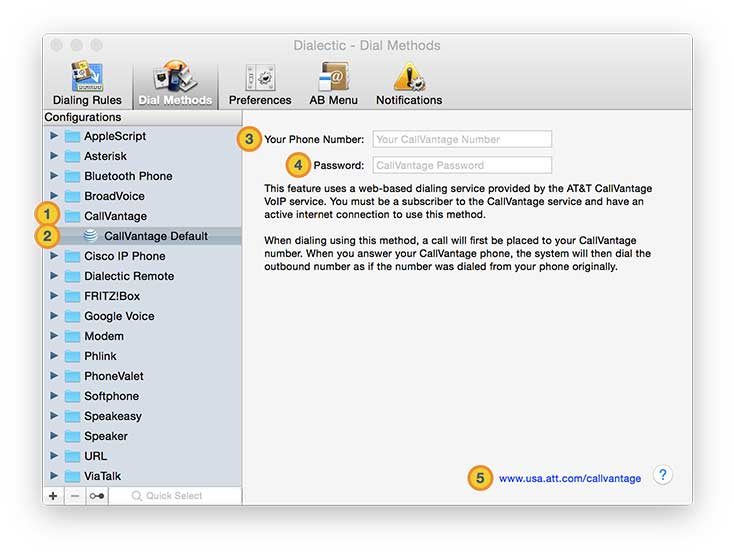Click the Softphone folder icon

point(72,396)
